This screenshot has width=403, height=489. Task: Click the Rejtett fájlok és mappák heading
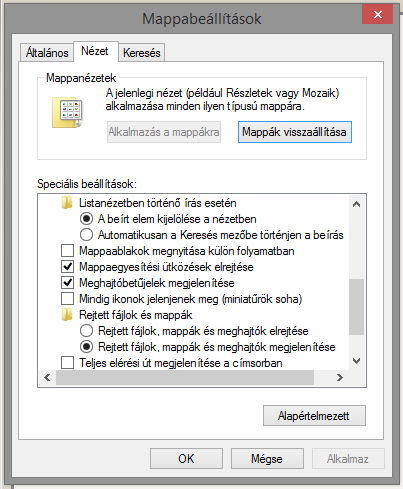[136, 315]
